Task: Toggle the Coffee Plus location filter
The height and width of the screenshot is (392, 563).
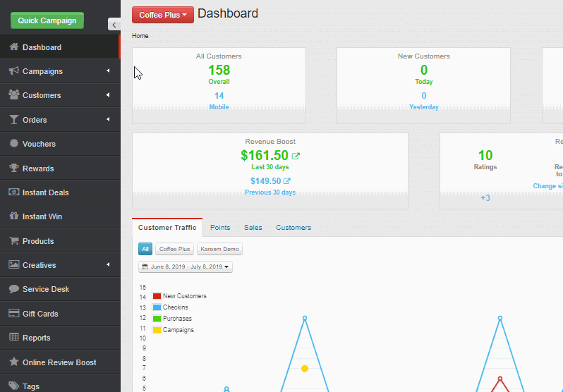Action: point(174,249)
